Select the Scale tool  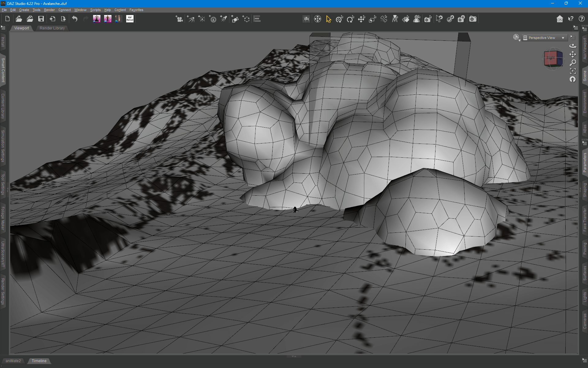(372, 19)
